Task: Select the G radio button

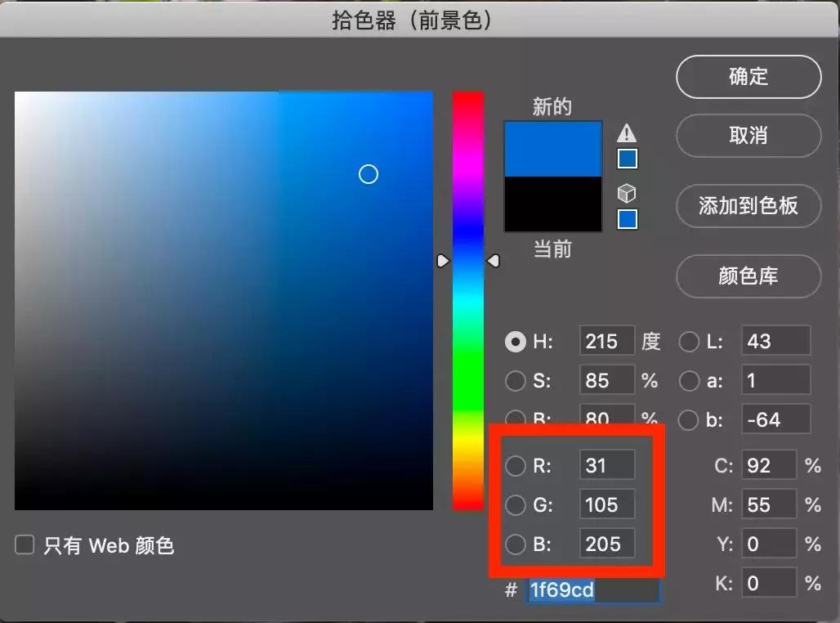Action: 516,504
